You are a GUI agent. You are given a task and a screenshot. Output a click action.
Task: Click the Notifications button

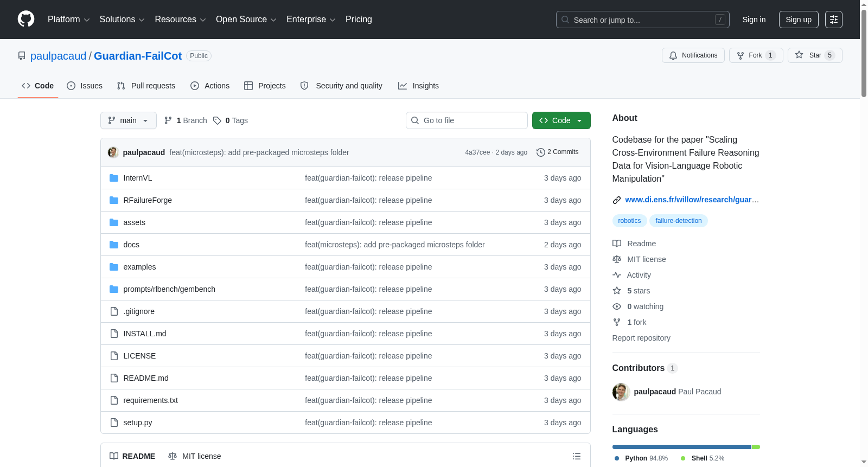(693, 55)
